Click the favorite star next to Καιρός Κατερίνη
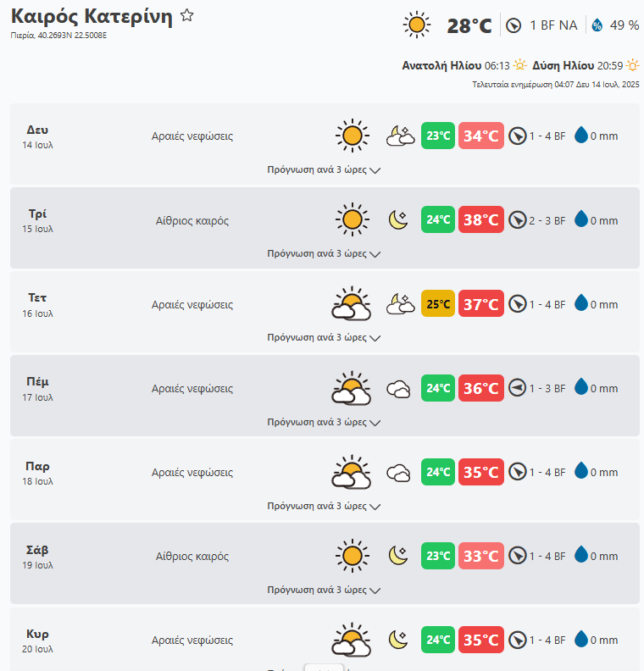This screenshot has width=644, height=671. (187, 16)
